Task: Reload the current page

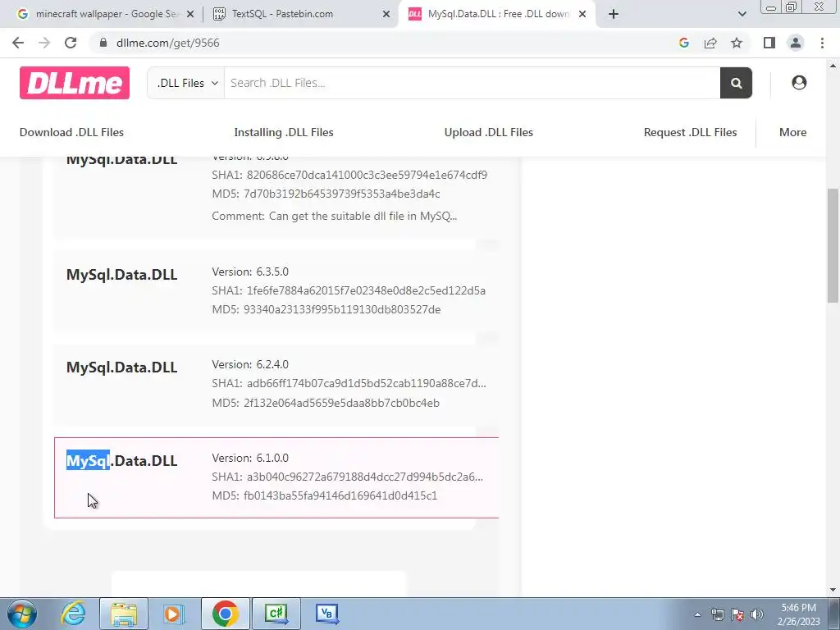Action: click(x=71, y=43)
